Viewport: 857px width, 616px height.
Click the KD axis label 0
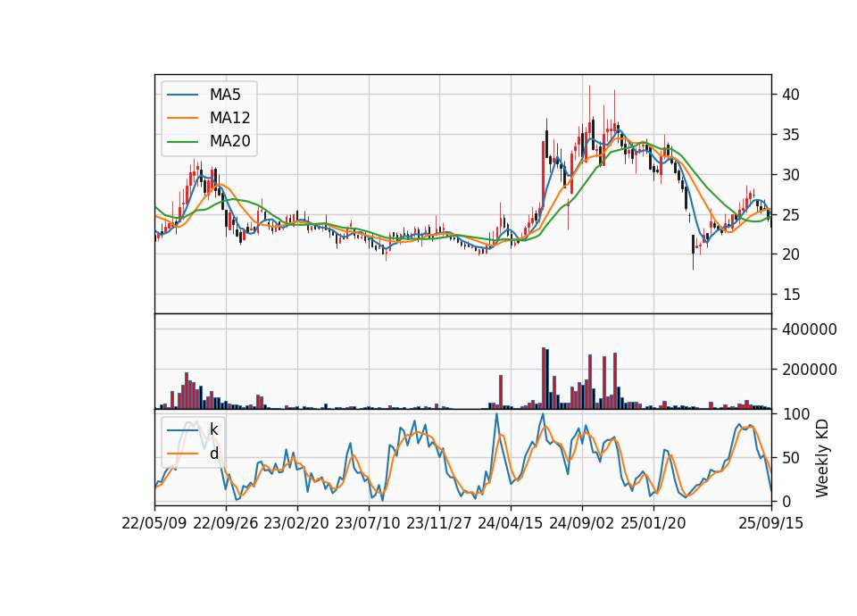tap(786, 501)
